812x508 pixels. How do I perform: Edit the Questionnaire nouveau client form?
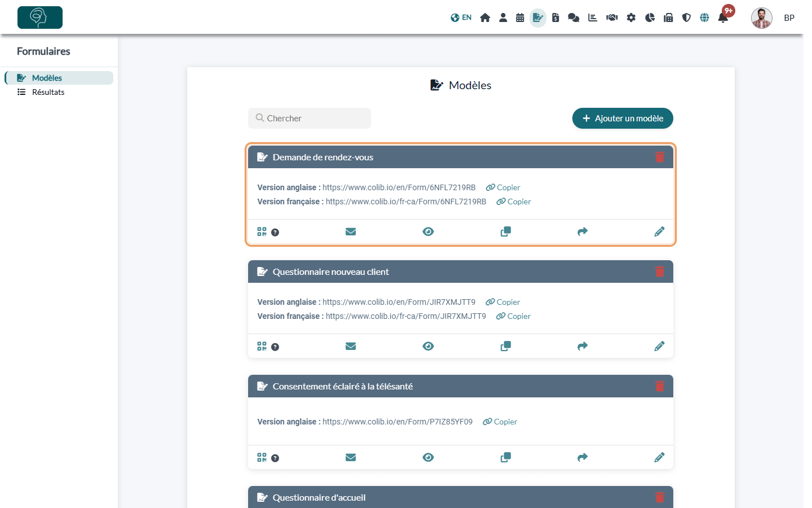pyautogui.click(x=659, y=346)
